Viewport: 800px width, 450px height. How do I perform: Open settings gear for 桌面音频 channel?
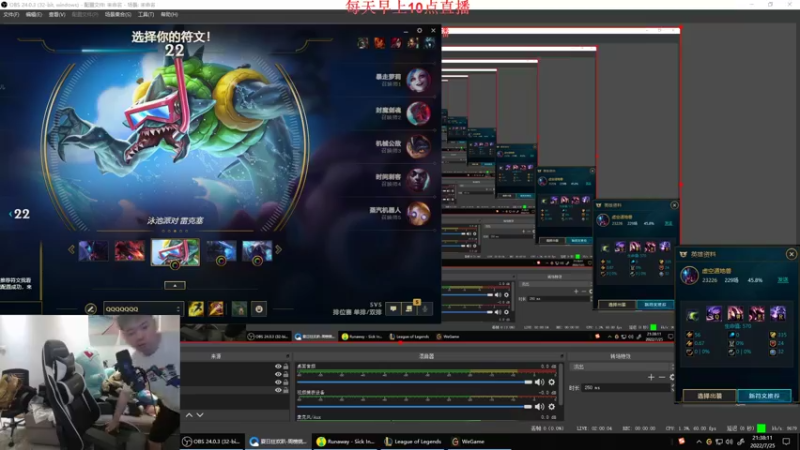552,382
